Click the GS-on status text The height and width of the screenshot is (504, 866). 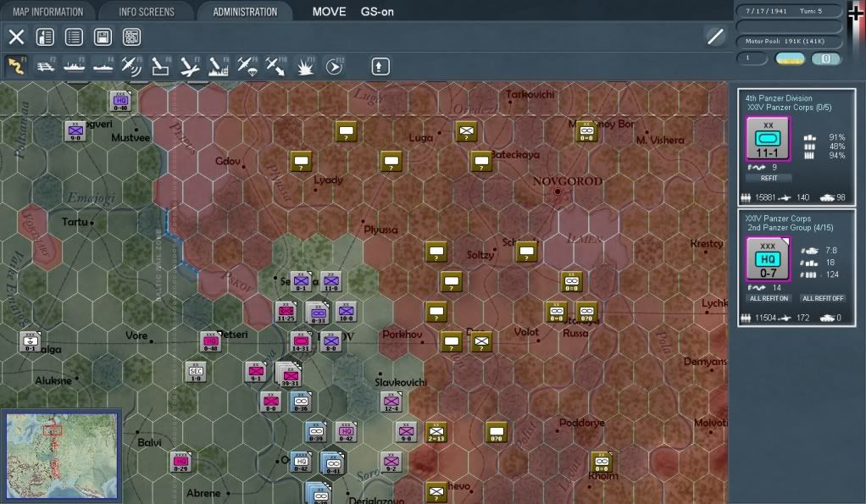point(377,12)
